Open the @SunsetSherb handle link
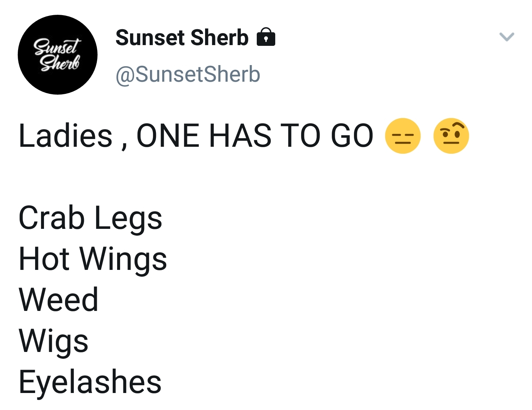 point(188,74)
